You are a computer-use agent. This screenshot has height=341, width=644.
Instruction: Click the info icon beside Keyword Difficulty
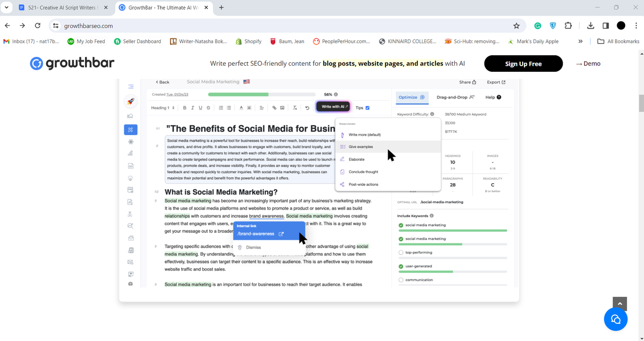tap(432, 114)
